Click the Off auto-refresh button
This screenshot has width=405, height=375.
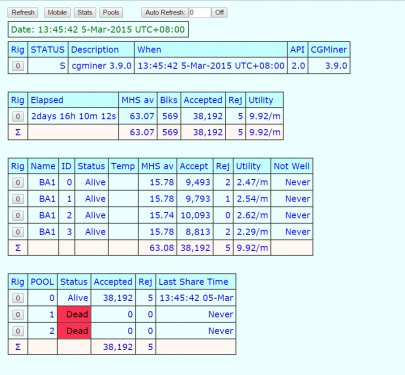(219, 13)
